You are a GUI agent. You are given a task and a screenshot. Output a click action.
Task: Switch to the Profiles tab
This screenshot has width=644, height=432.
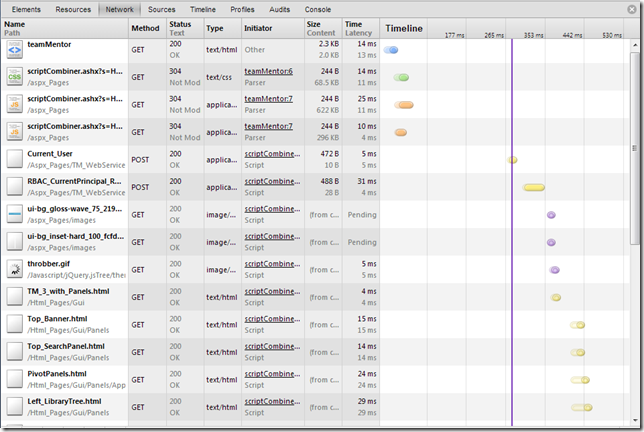[x=242, y=9]
